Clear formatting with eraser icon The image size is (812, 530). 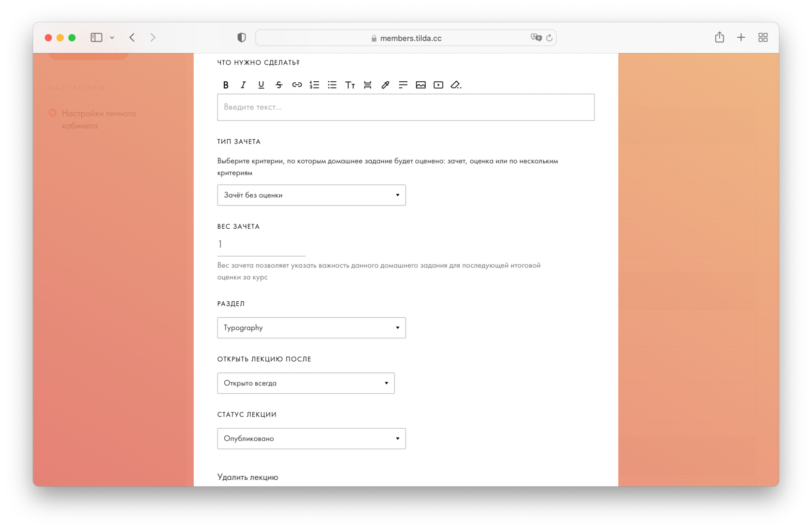pos(456,85)
